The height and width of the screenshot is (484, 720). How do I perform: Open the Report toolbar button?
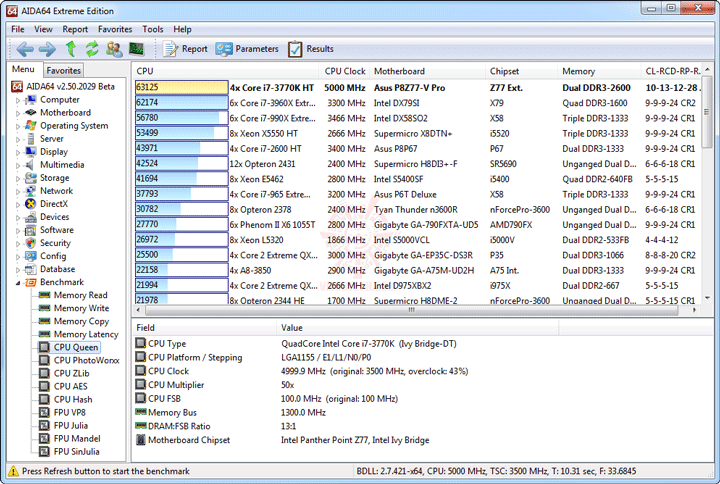coord(186,49)
